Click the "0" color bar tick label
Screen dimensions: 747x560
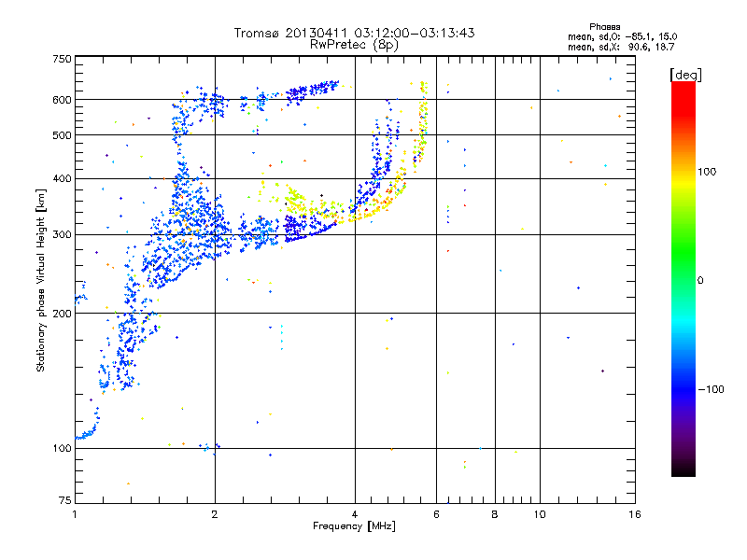[700, 280]
